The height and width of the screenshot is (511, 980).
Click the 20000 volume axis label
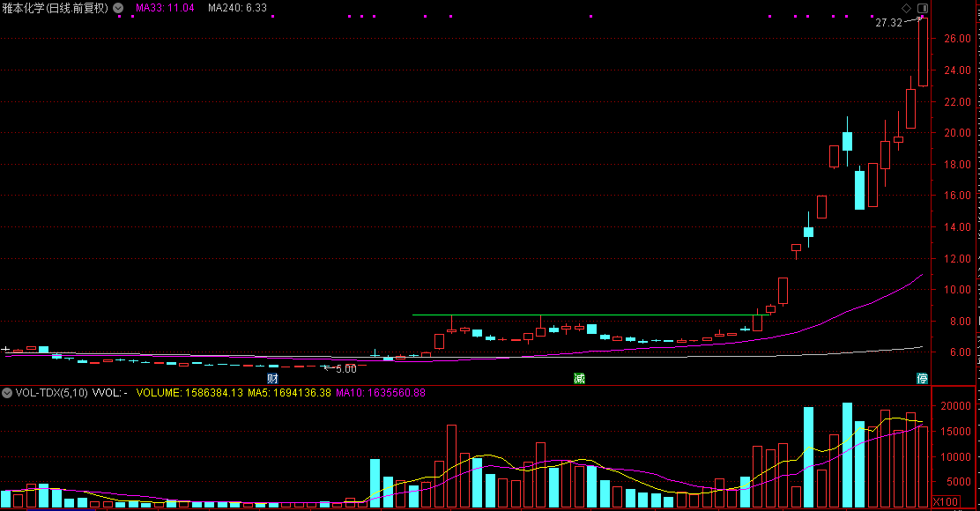point(956,406)
